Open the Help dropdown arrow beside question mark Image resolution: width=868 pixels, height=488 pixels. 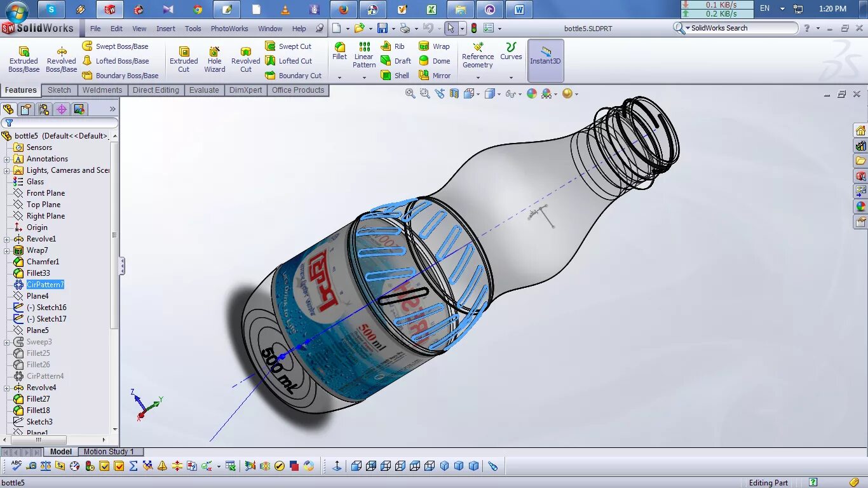pos(817,29)
